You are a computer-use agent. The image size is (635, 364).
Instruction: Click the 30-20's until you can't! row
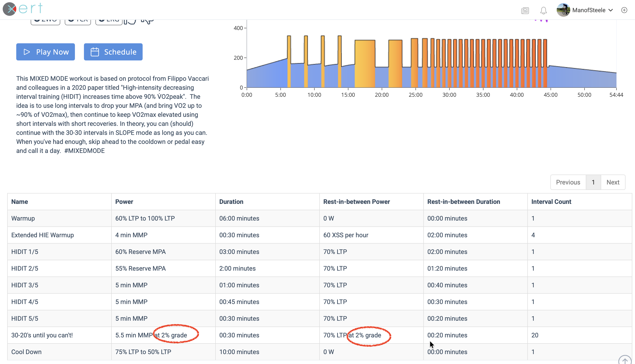(42, 335)
